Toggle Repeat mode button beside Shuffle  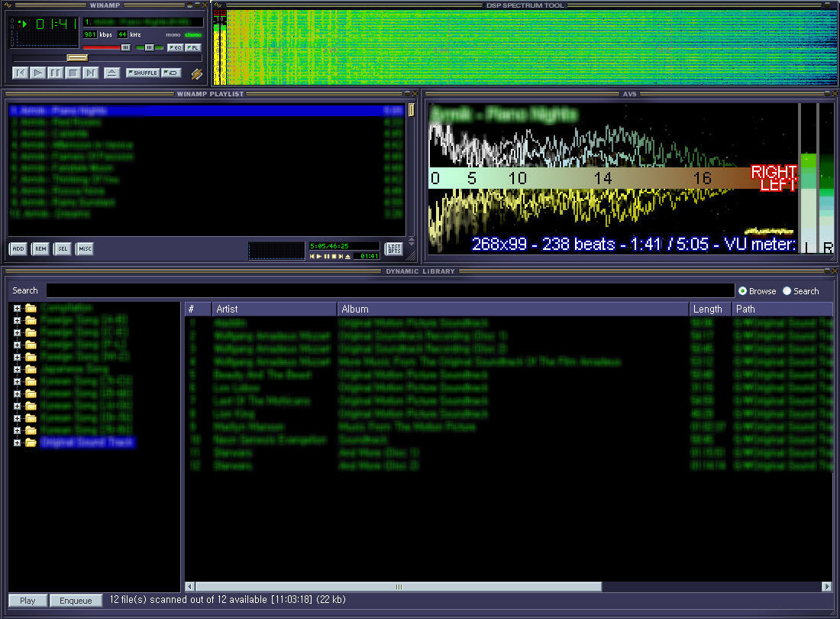point(171,73)
